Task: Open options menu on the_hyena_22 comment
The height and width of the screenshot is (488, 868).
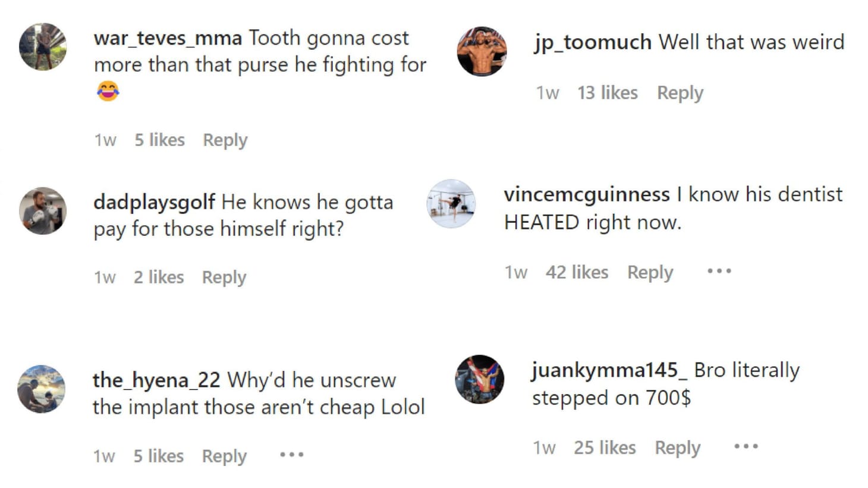Action: coord(292,455)
